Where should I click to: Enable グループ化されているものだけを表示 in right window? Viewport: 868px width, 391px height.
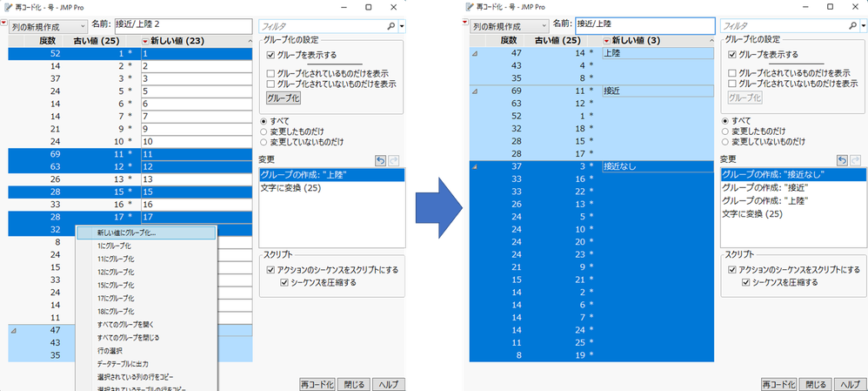(731, 73)
